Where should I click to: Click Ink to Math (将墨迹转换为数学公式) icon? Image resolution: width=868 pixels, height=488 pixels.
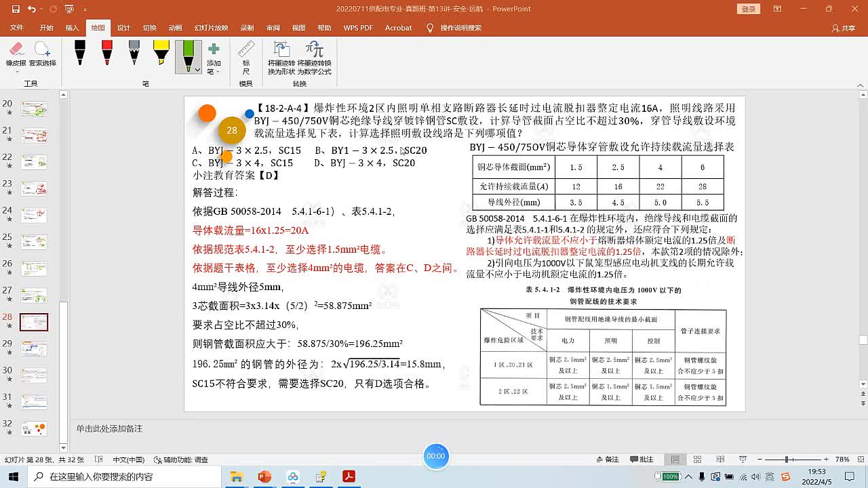[314, 57]
